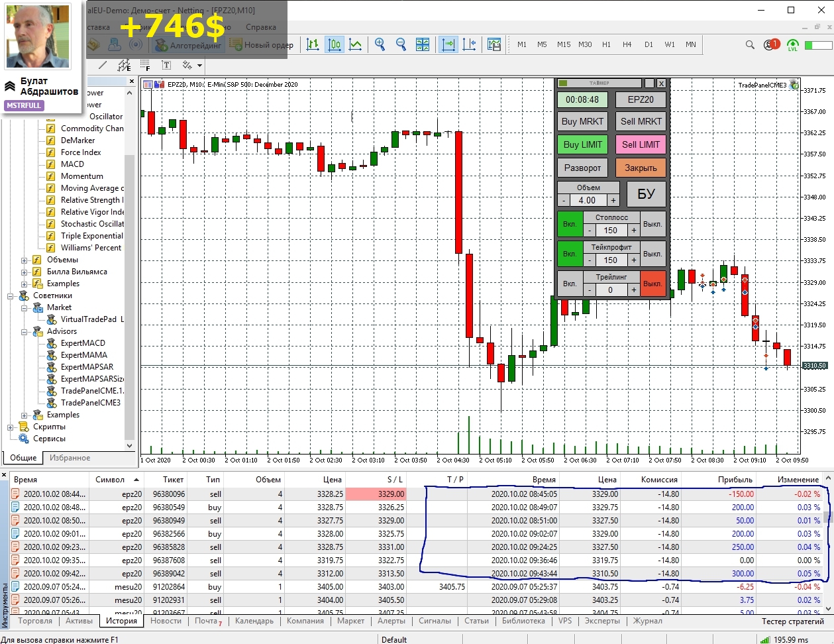Expand Examples folder below TradePanelCME3
The image size is (834, 644).
25,415
